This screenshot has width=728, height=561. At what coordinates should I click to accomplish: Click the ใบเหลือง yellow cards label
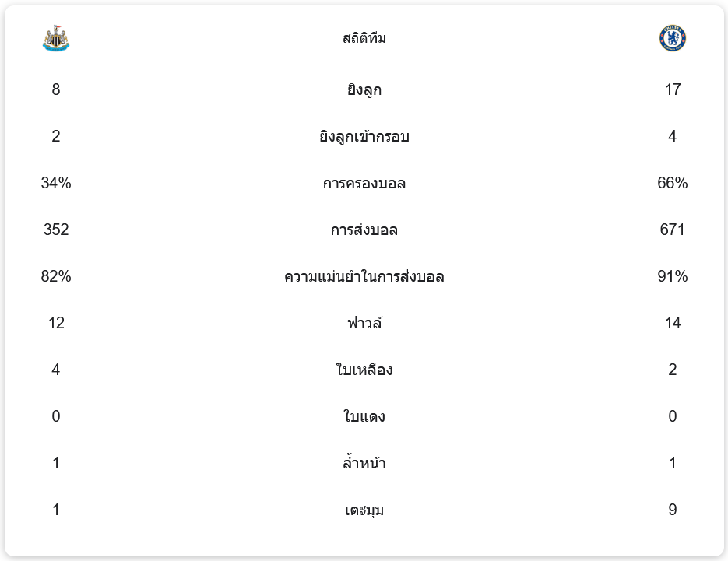tap(364, 370)
